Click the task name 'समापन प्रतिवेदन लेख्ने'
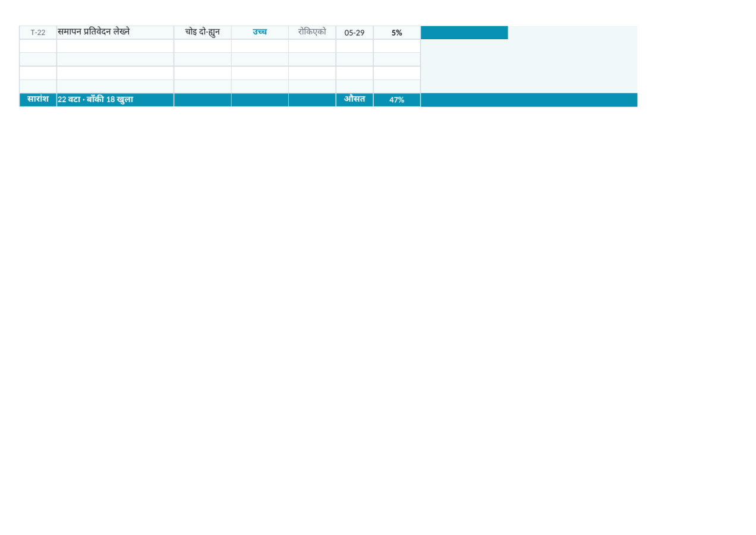 click(x=93, y=32)
